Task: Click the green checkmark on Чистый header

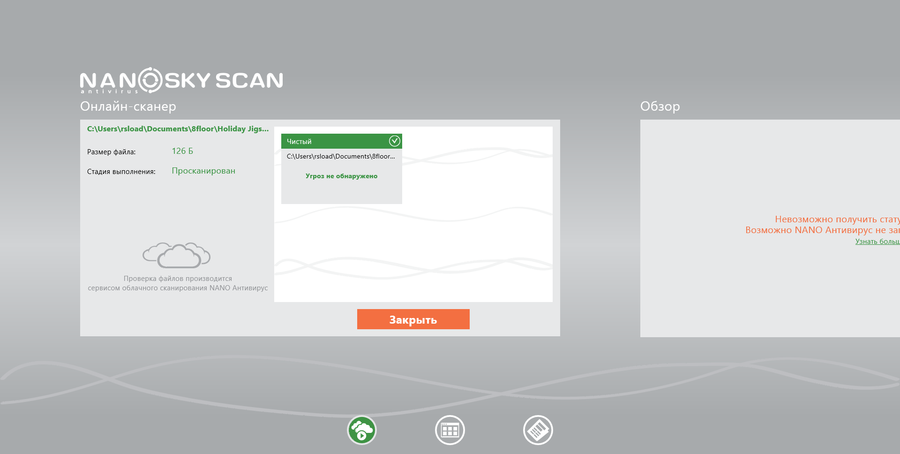Action: pos(394,141)
